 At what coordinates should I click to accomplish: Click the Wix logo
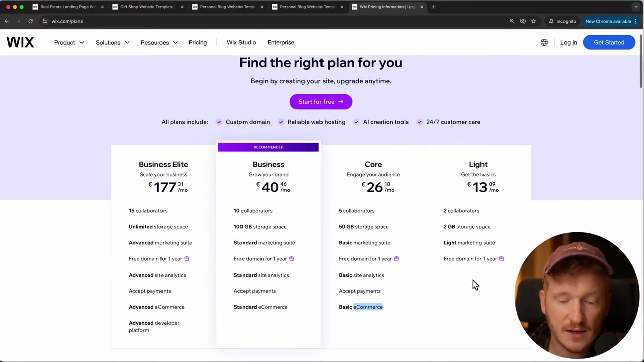pyautogui.click(x=20, y=42)
